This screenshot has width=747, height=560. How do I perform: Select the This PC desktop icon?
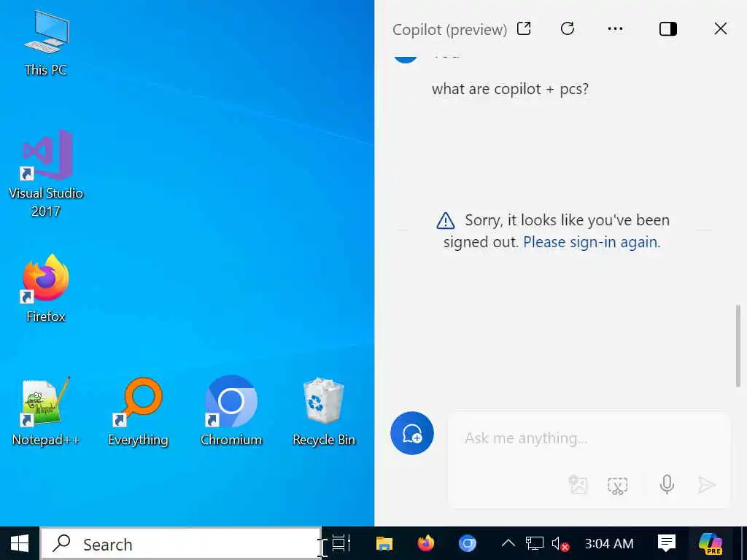click(x=46, y=44)
